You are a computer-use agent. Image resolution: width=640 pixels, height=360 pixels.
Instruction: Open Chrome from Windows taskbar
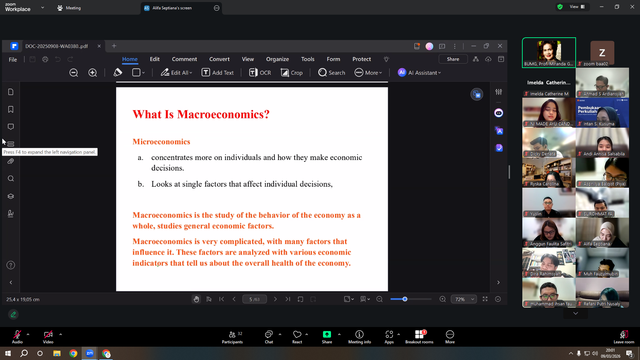click(x=73, y=353)
